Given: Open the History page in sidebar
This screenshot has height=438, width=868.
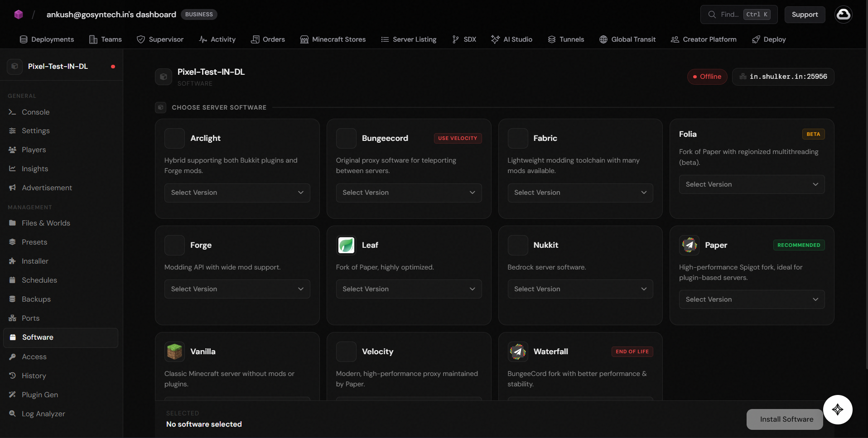Looking at the screenshot, I should pyautogui.click(x=61, y=375).
